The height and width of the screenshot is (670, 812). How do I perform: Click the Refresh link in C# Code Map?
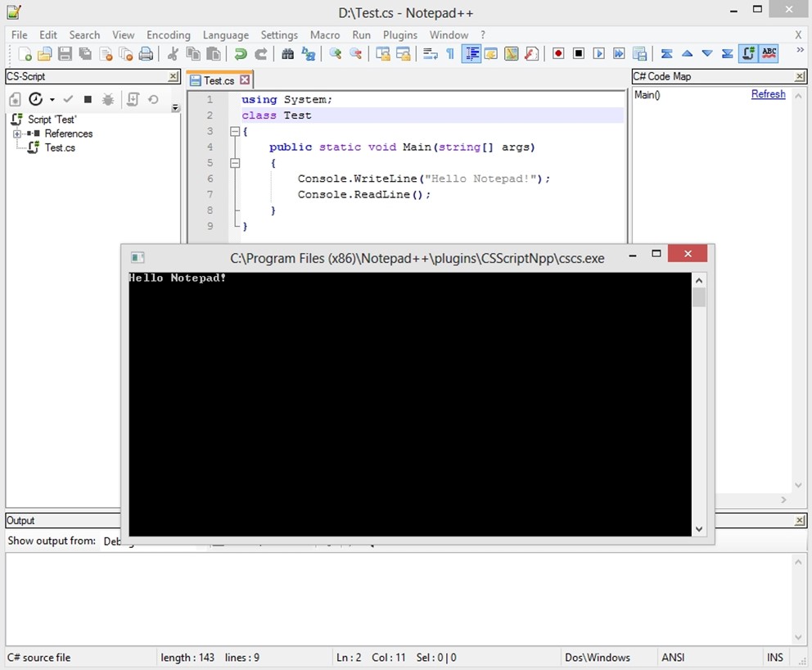(x=768, y=94)
